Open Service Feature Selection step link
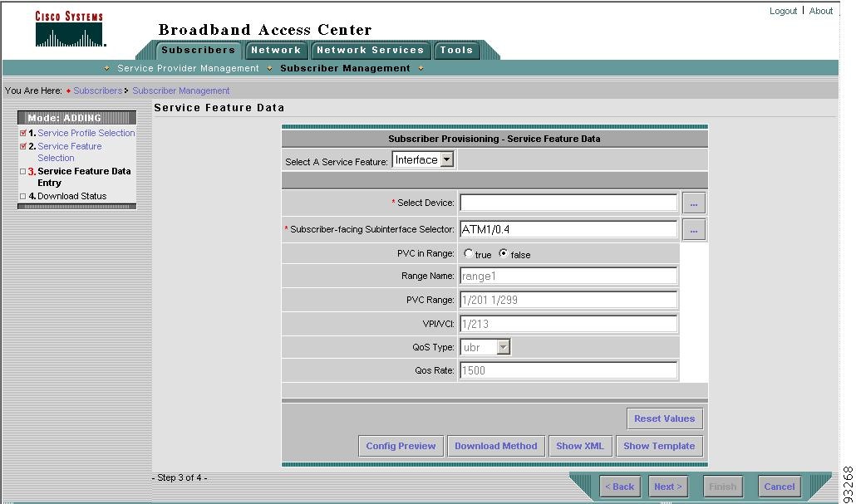Image resolution: width=856 pixels, height=504 pixels. coord(69,152)
